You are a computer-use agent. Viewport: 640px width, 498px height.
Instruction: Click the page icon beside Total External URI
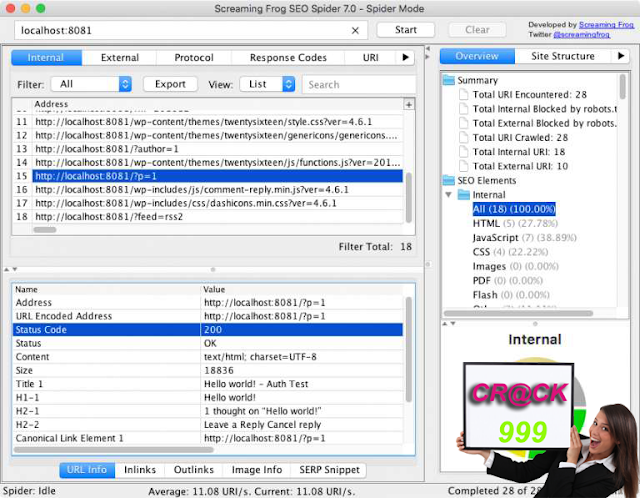tap(464, 166)
